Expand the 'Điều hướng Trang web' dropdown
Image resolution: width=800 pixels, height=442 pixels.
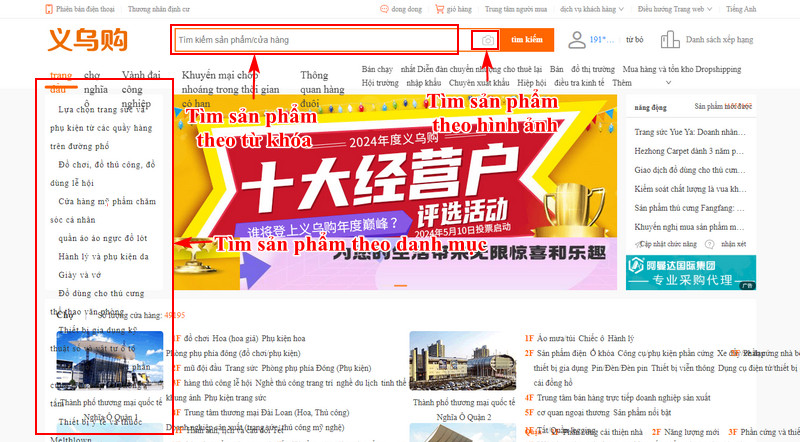coord(674,9)
